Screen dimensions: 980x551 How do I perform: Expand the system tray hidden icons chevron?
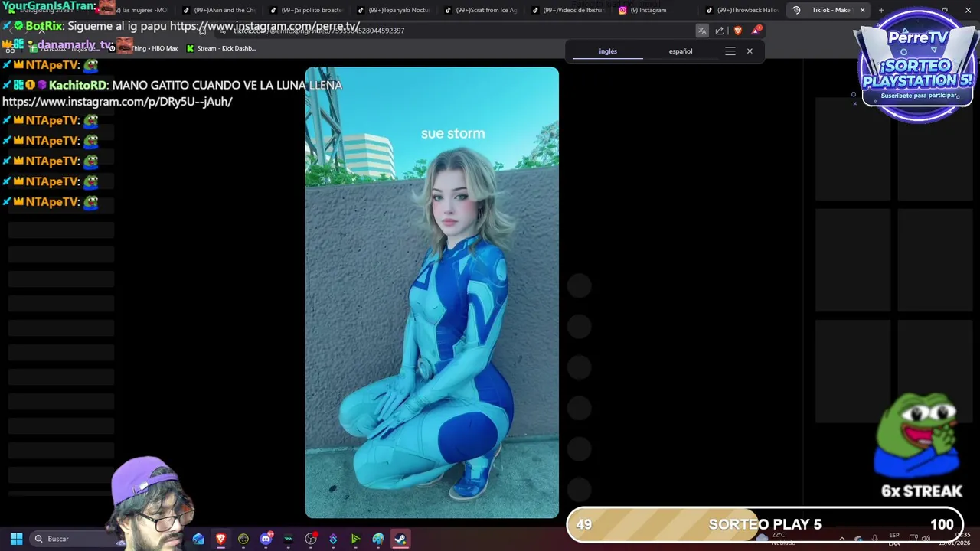842,539
